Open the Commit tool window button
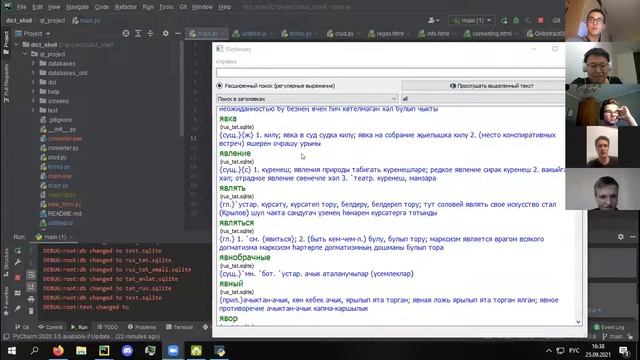This screenshot has height=360, width=640. click(x=50, y=327)
